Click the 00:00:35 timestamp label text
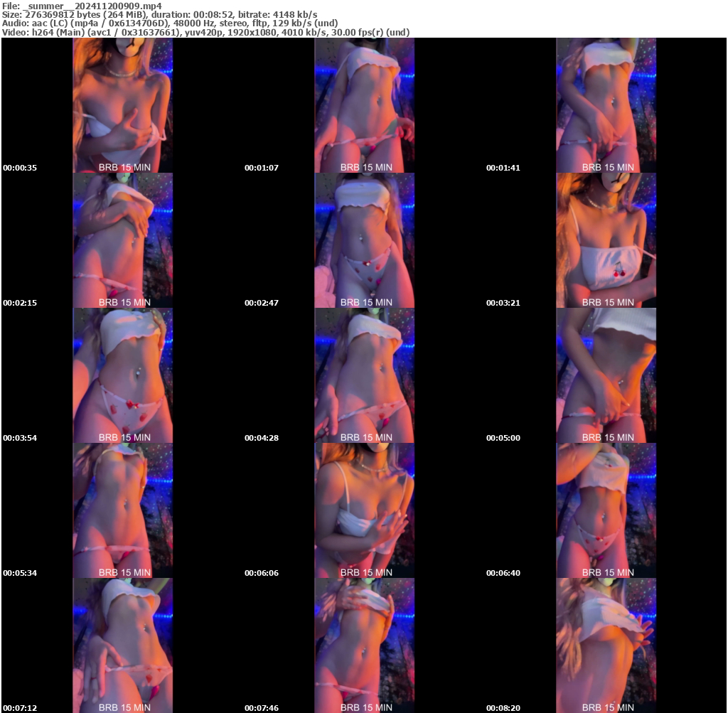This screenshot has height=713, width=728. point(20,168)
